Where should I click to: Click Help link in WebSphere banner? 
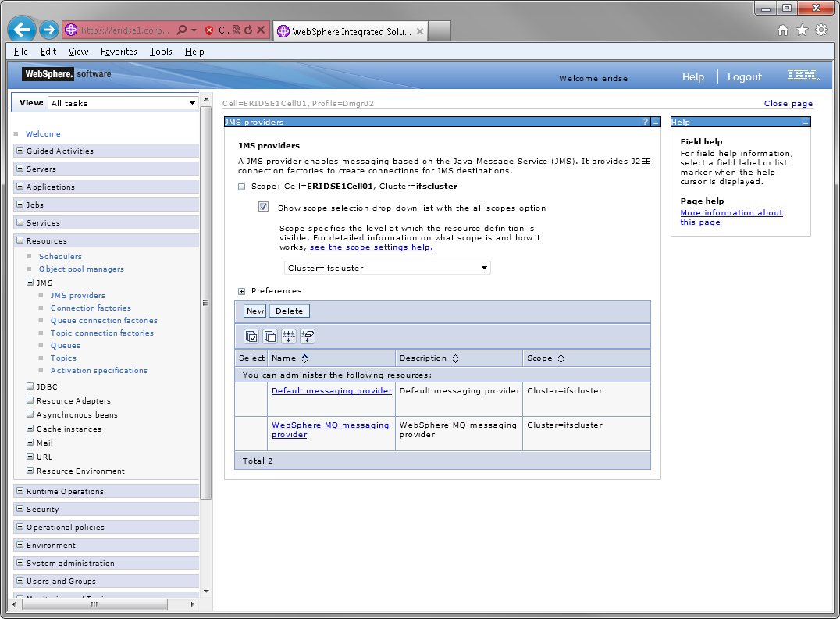[692, 77]
